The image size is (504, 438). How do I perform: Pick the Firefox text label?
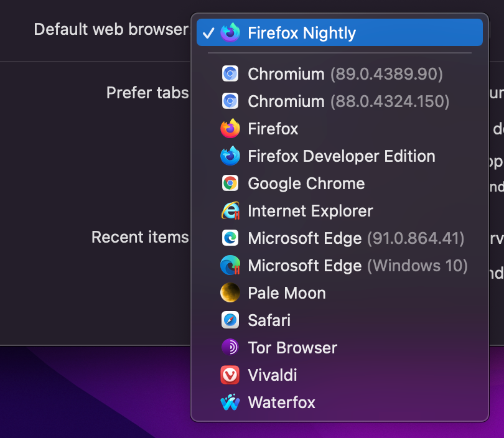[273, 129]
